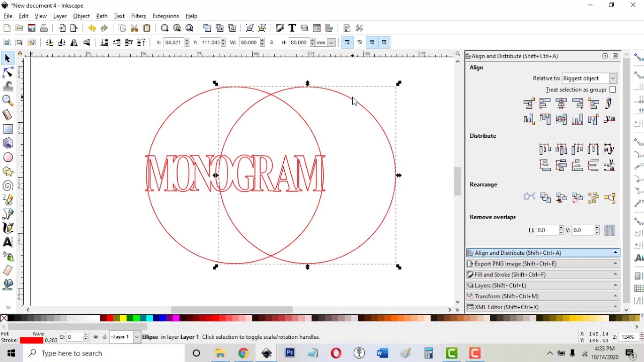
Task: Open Chrome from the taskbar
Action: [x=243, y=353]
